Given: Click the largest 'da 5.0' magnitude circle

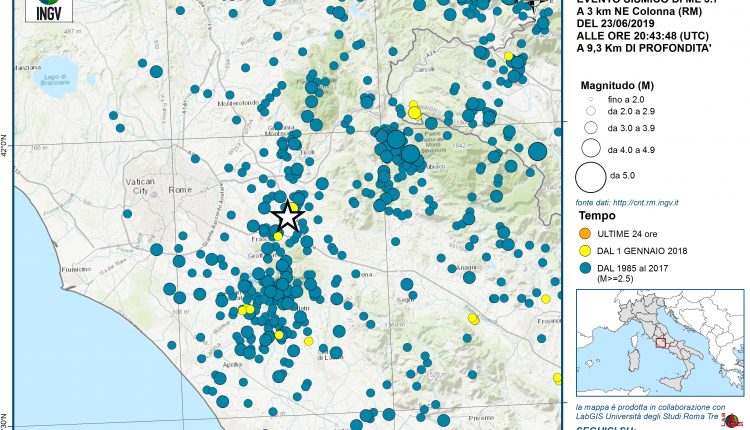Looking at the screenshot, I should 590,177.
